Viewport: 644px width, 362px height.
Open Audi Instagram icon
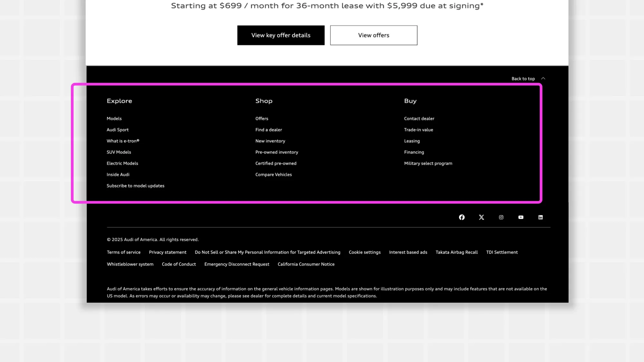(x=501, y=217)
